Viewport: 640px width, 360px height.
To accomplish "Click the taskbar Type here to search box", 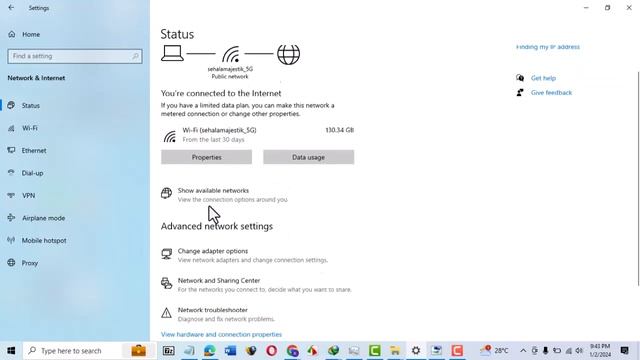I will (90, 351).
